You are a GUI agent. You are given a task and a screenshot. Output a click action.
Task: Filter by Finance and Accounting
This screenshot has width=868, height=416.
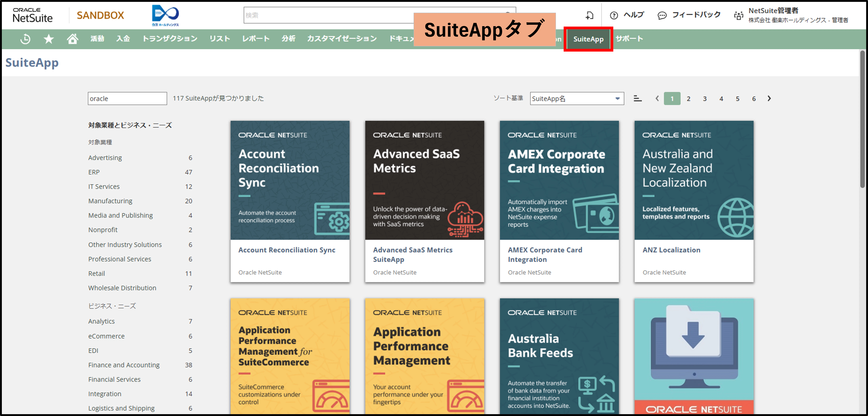click(124, 365)
